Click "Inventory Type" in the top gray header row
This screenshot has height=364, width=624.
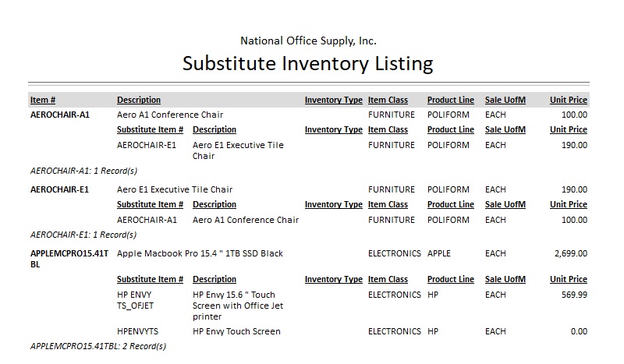point(333,100)
